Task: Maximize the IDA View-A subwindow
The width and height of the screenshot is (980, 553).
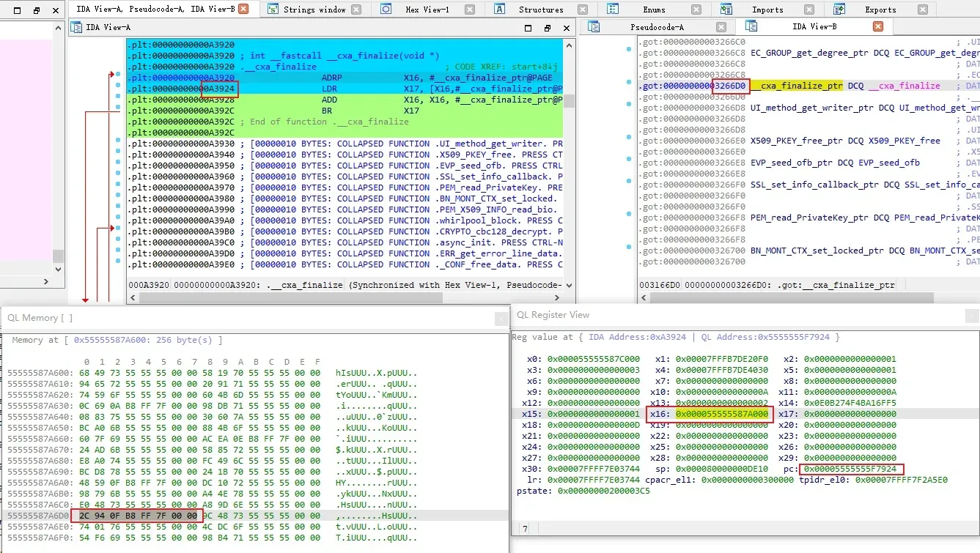Action: [x=528, y=28]
